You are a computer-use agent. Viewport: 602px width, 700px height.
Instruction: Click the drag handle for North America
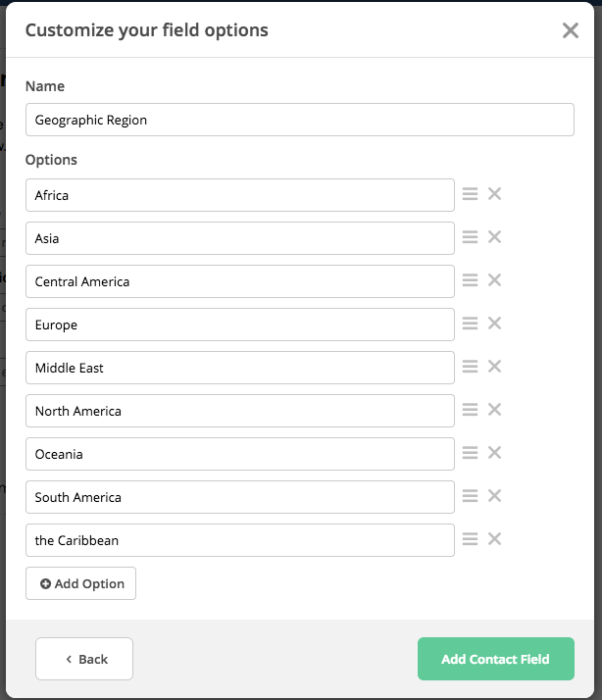(x=470, y=410)
